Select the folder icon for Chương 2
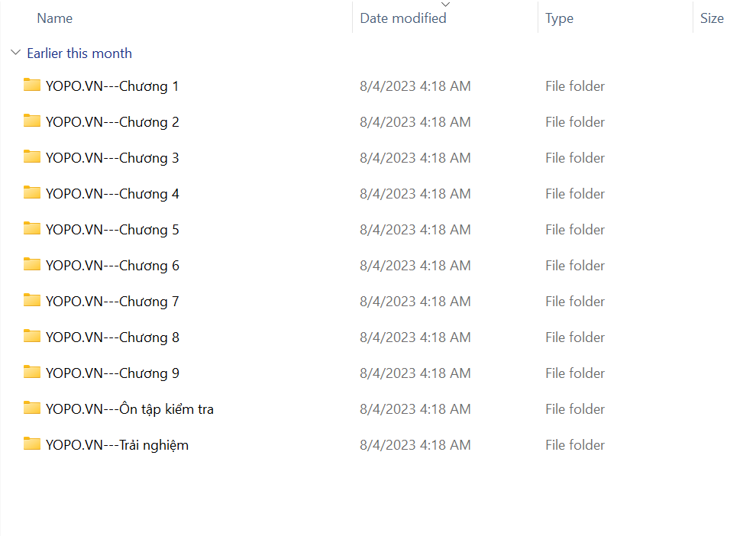756x536 pixels. pos(31,121)
